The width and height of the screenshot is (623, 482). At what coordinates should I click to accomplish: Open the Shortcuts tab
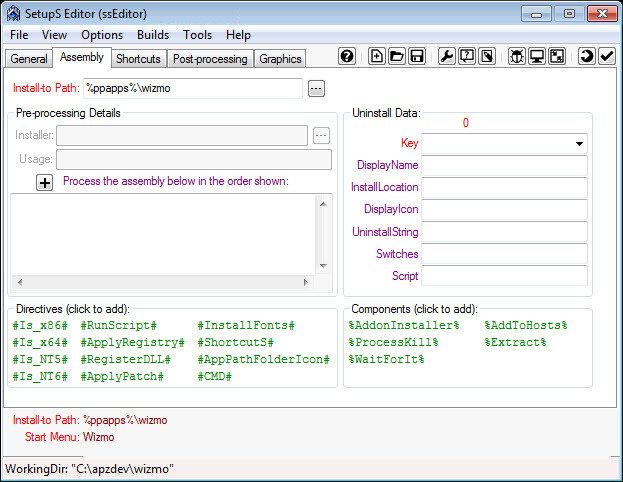tap(138, 59)
